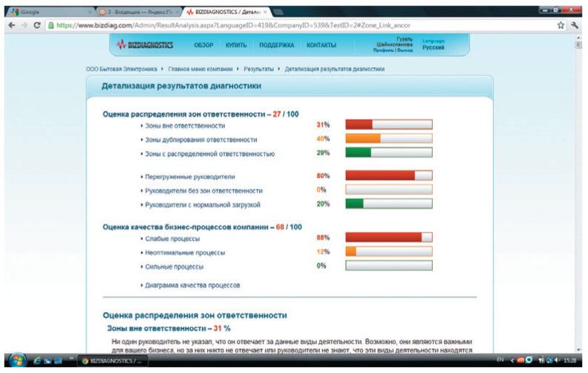Click Главное меню компании breadcrumb
Image resolution: width=588 pixels, height=373 pixels.
(200, 69)
